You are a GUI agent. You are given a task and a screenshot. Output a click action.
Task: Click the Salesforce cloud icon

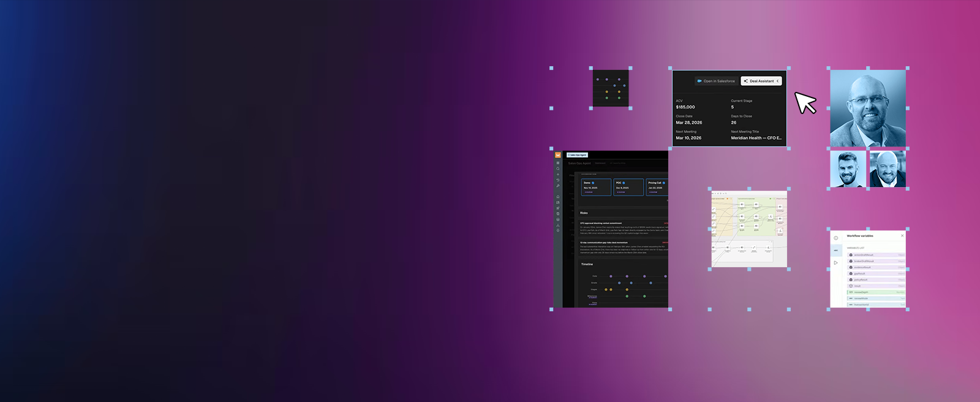pos(699,81)
